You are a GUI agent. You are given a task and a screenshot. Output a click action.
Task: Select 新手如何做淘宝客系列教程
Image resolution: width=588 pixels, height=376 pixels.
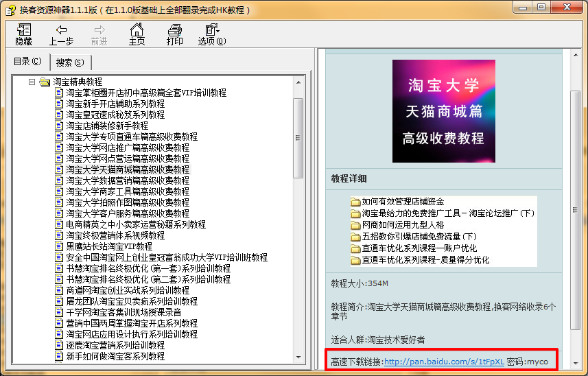115,356
